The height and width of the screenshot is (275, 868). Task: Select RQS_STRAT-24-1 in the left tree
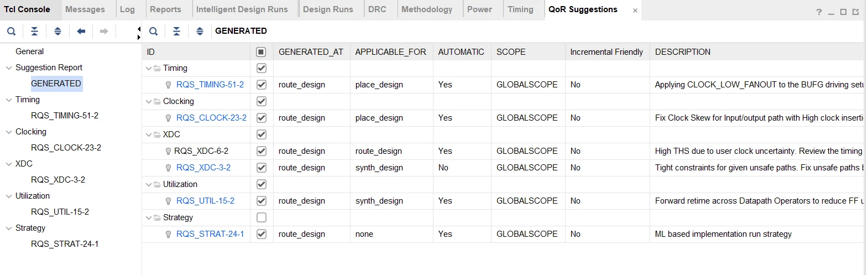(65, 244)
